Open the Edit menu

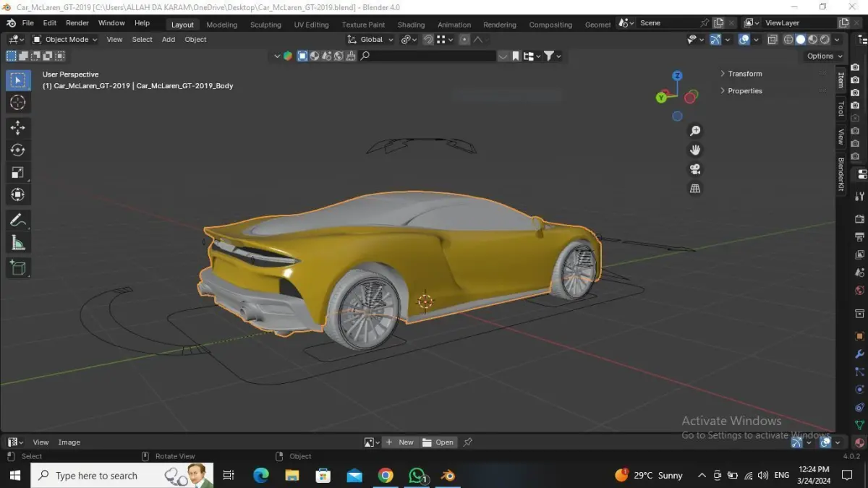pyautogui.click(x=49, y=23)
